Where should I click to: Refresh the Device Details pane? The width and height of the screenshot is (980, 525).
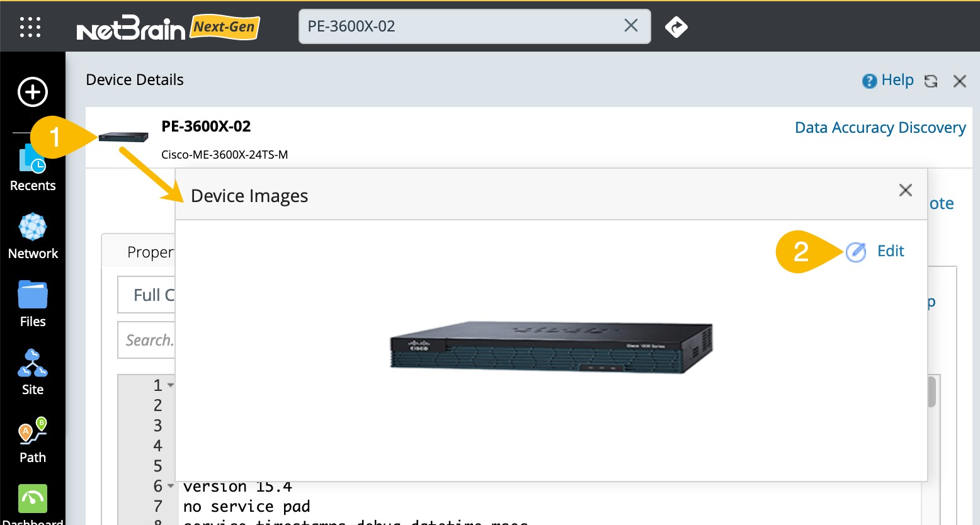click(931, 81)
